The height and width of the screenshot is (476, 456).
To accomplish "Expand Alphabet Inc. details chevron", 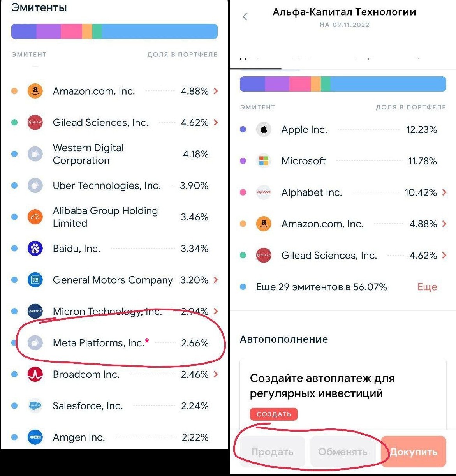I will tap(444, 192).
